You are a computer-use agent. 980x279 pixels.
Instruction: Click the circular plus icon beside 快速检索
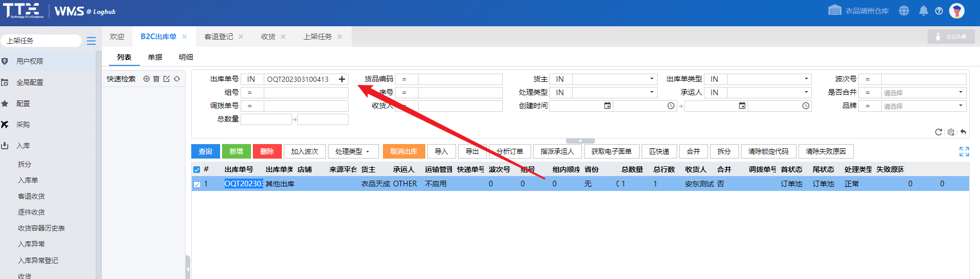tap(147, 79)
